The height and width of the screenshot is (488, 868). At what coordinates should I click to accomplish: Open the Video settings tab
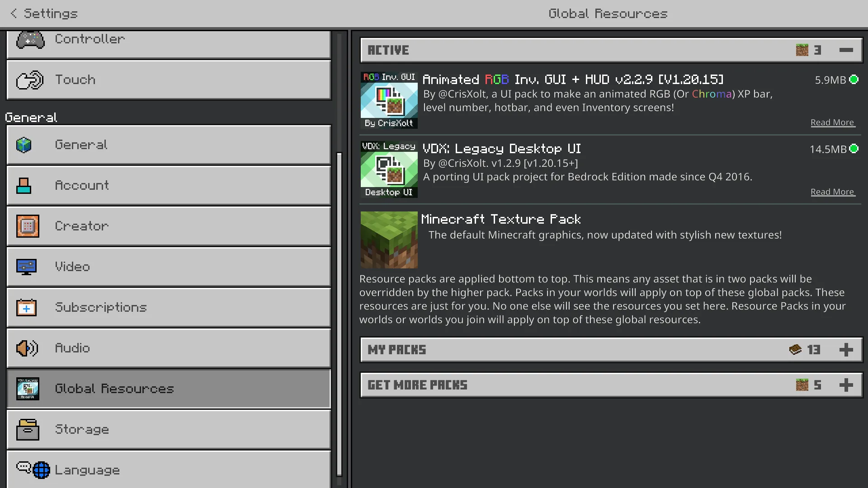tap(169, 267)
